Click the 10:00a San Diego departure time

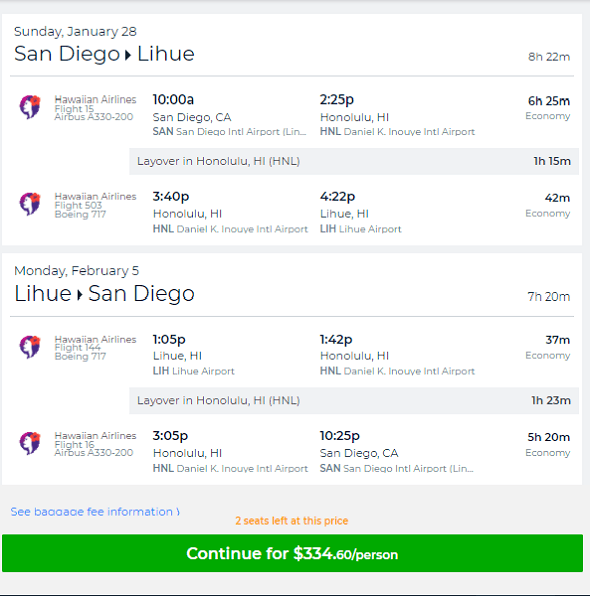point(173,100)
